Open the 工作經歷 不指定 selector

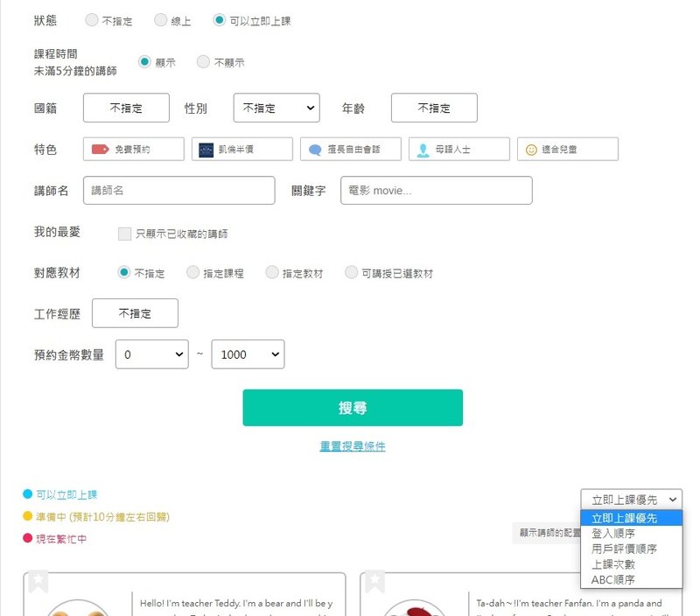(135, 313)
